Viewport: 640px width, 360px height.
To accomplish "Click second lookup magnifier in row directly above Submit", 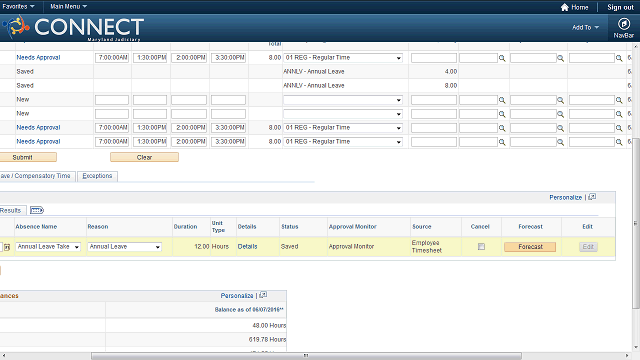I will point(560,142).
